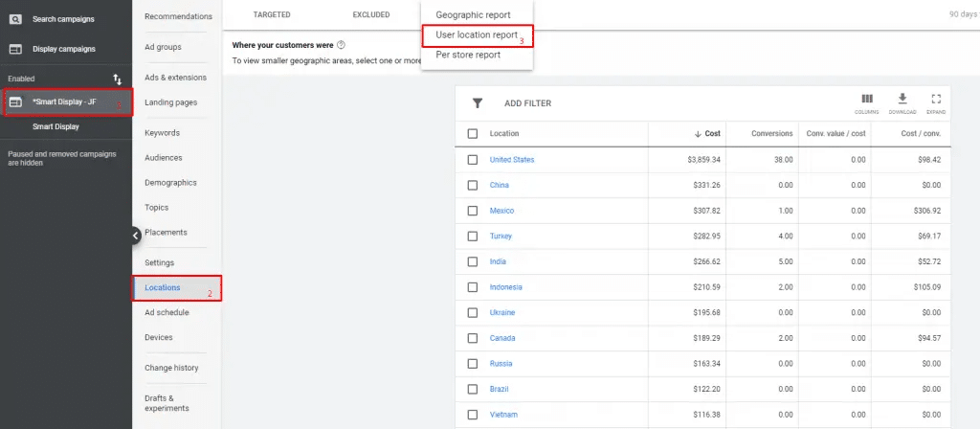Click the filter funnel icon
The height and width of the screenshot is (429, 980).
click(x=477, y=103)
